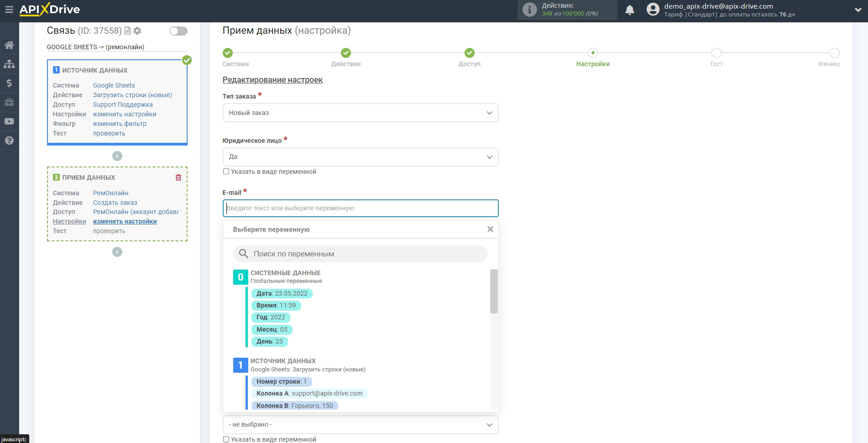The image size is (868, 443).
Task: Open the billing dollar icon in sidebar
Action: coord(9,83)
